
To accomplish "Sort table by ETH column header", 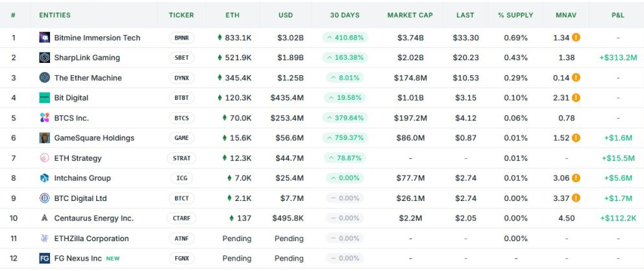I will [232, 15].
